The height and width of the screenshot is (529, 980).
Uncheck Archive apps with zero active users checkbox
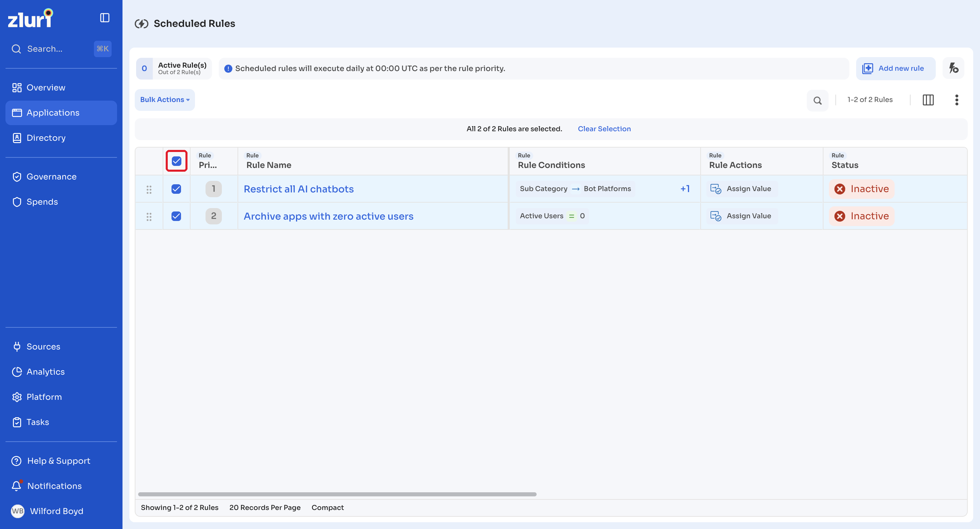coord(176,216)
